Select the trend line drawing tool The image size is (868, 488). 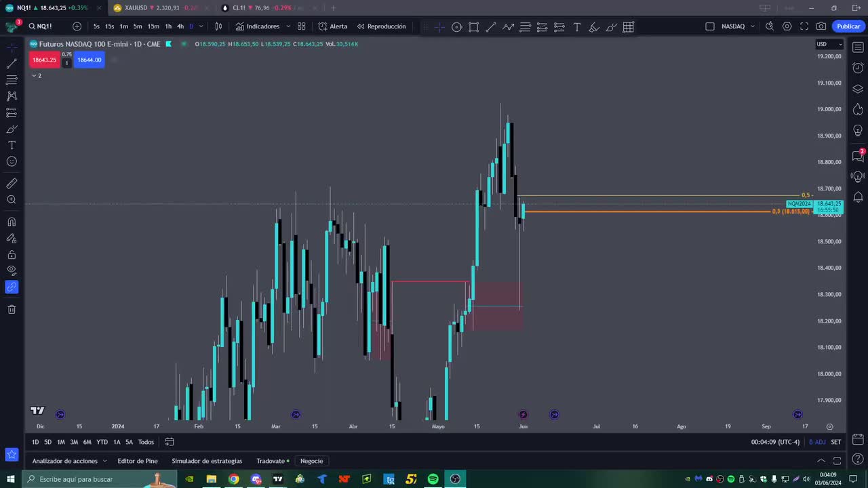(12, 64)
